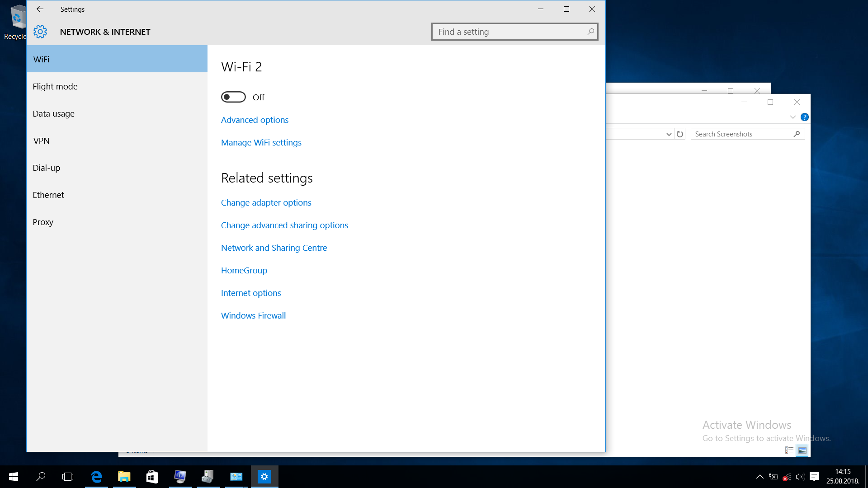The height and width of the screenshot is (488, 868).
Task: Open Microsoft Edge from the taskbar
Action: pos(96,477)
